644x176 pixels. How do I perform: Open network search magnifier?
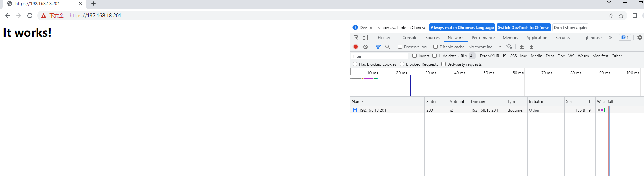click(x=388, y=47)
